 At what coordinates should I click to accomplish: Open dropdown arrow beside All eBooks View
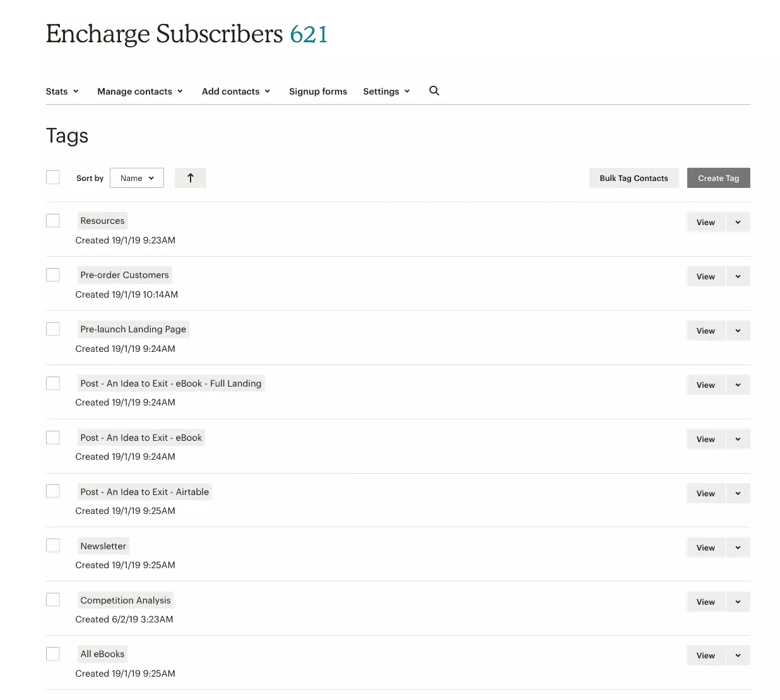coord(738,656)
